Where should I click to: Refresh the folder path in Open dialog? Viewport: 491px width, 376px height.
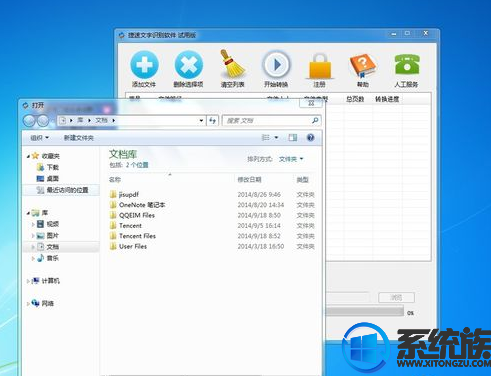pyautogui.click(x=213, y=120)
